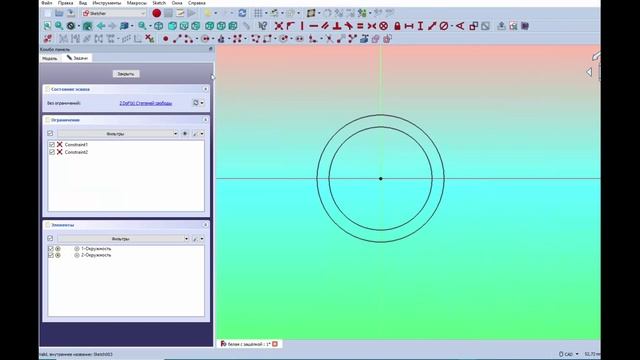This screenshot has width=640, height=360.
Task: Click the fit all view icon
Action: pyautogui.click(x=47, y=26)
